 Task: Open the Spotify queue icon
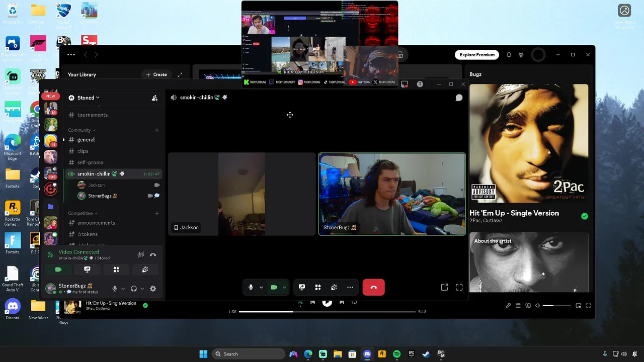click(x=518, y=306)
